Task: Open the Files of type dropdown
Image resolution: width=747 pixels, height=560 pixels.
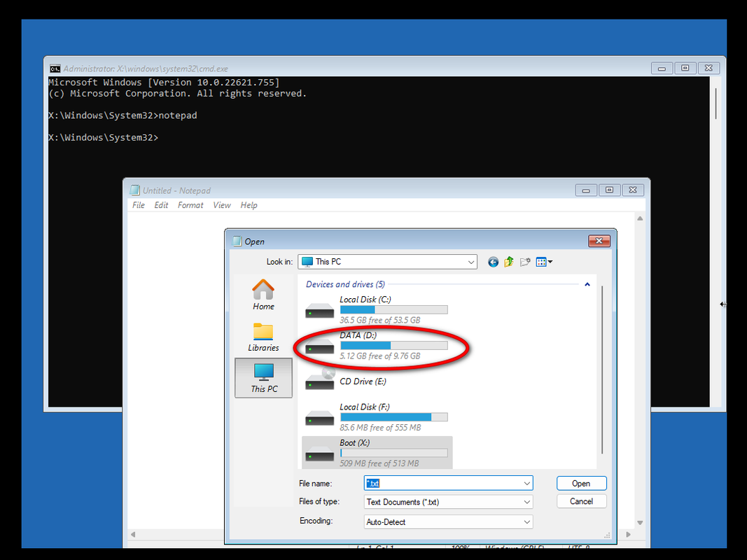Action: (527, 502)
